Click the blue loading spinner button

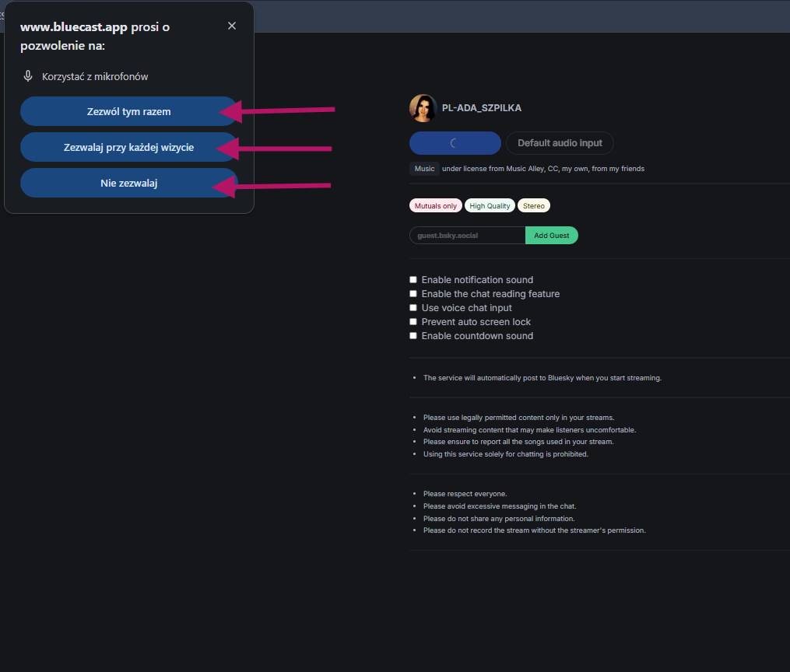coord(455,143)
